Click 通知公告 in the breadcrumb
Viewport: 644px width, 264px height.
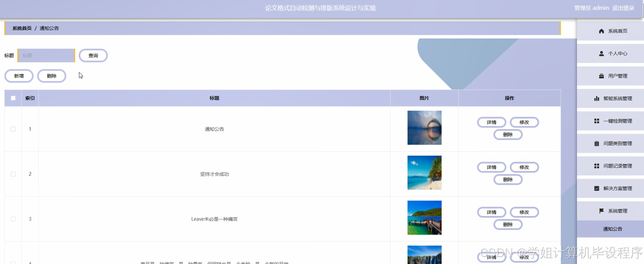49,28
